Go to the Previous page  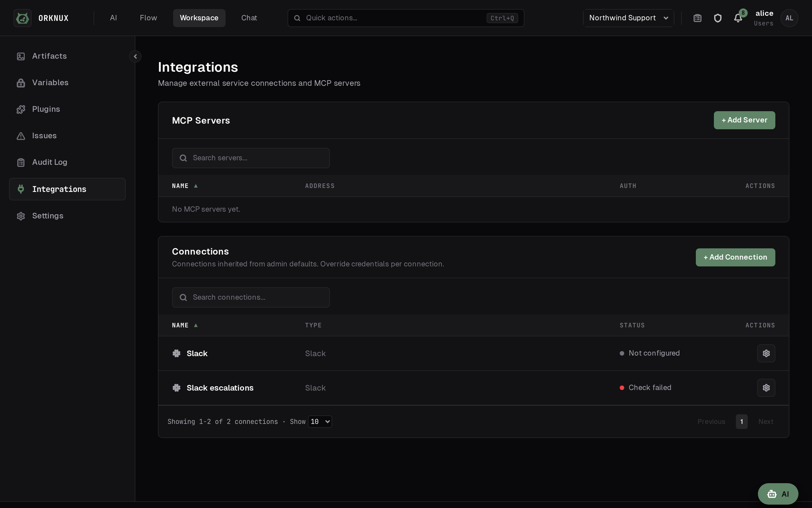tap(711, 422)
